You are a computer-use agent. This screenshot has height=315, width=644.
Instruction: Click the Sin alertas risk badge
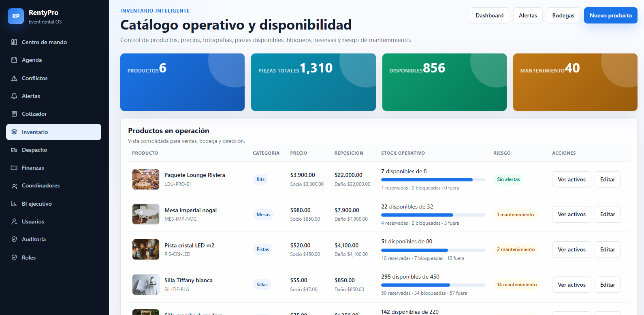(x=508, y=179)
